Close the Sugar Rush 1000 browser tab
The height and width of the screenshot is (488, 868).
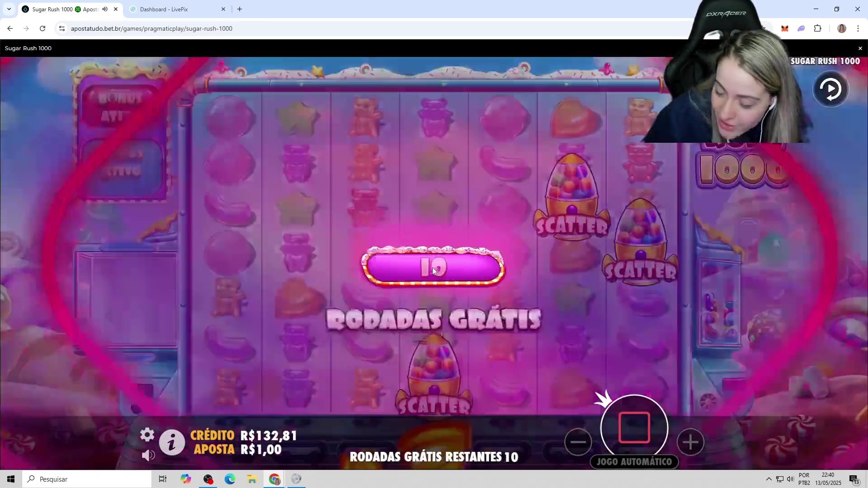116,9
